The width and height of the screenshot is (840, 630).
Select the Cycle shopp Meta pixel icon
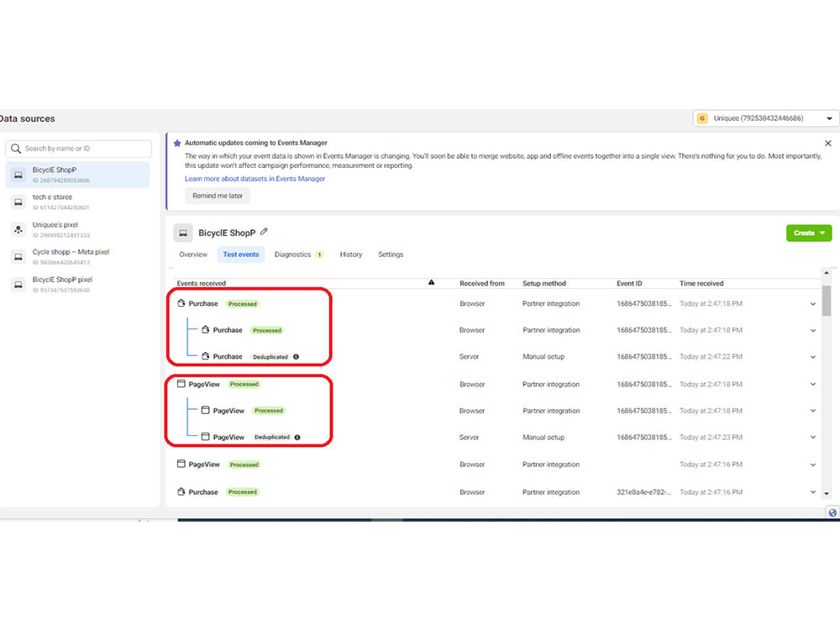click(18, 255)
